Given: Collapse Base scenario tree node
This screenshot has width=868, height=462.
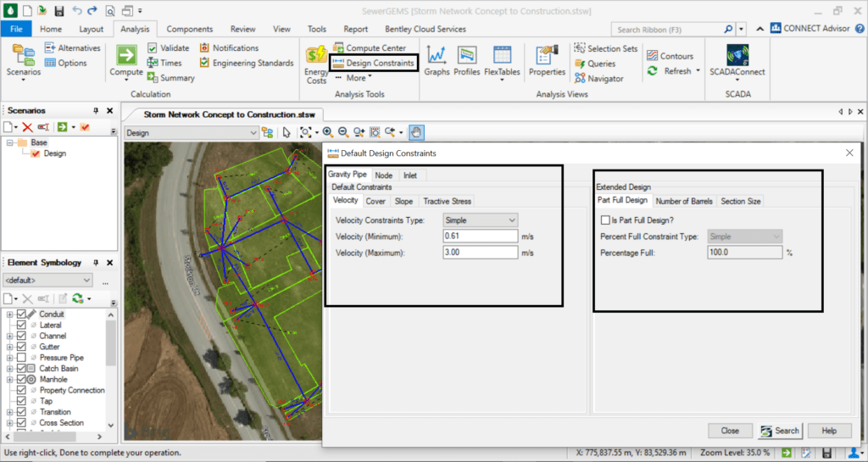Looking at the screenshot, I should [10, 142].
